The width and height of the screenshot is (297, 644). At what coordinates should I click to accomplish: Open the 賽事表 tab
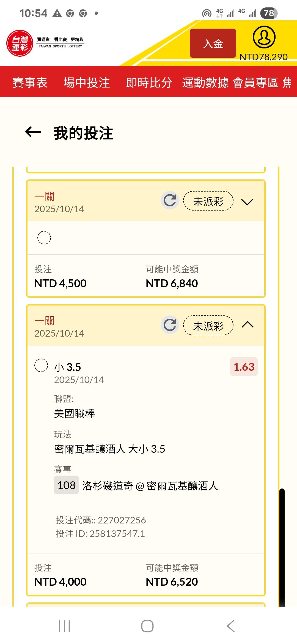30,83
